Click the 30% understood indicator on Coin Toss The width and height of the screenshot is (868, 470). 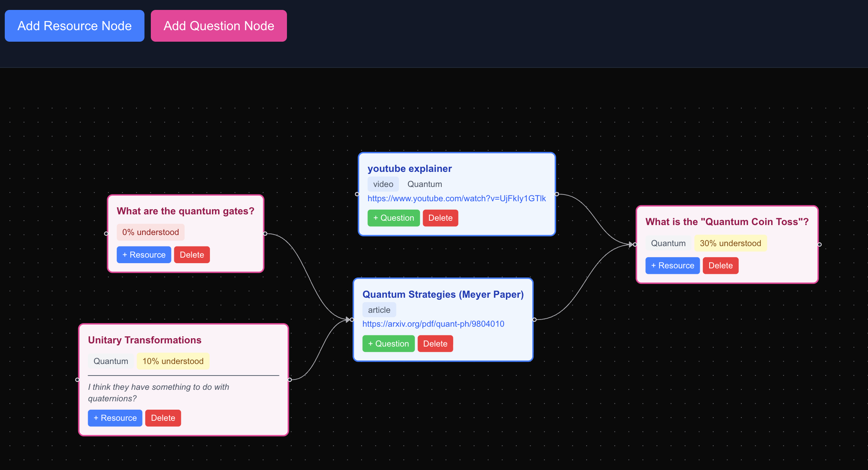coord(730,243)
